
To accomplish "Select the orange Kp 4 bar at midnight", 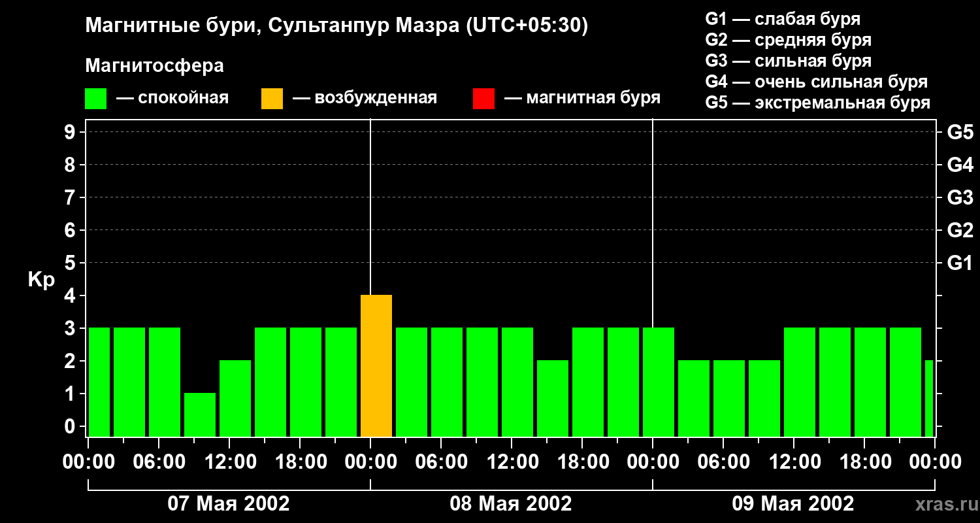I will [376, 366].
